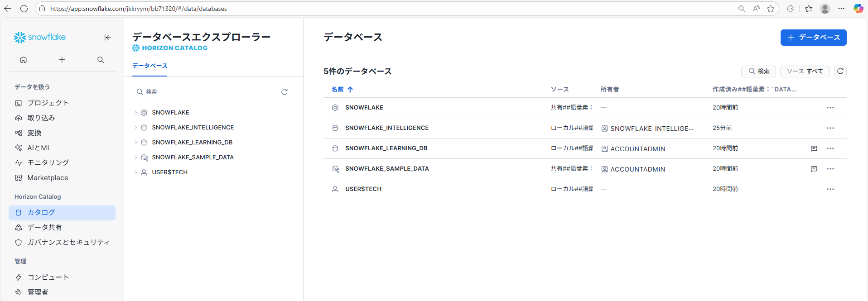This screenshot has width=868, height=301.
Task: Click the plus create icon in sidebar
Action: 62,60
